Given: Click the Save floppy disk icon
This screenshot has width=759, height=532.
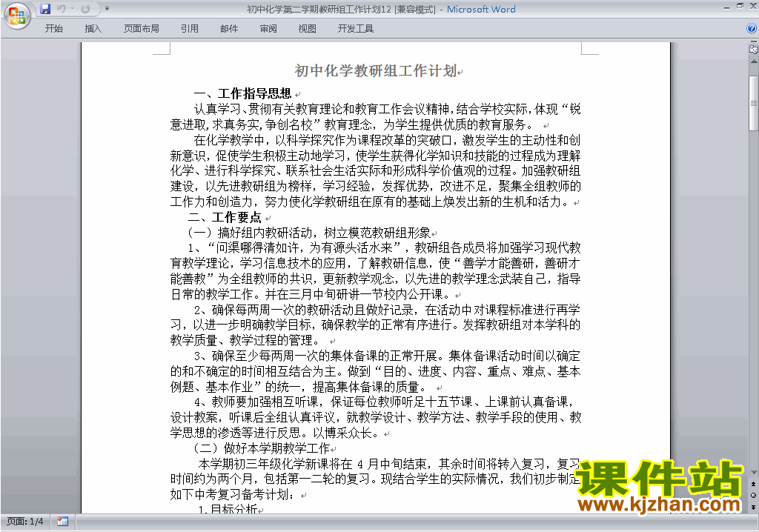Looking at the screenshot, I should pos(45,9).
